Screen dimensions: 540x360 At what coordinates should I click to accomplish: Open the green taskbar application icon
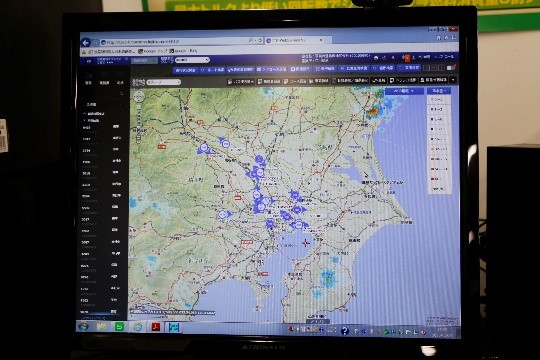(x=119, y=326)
